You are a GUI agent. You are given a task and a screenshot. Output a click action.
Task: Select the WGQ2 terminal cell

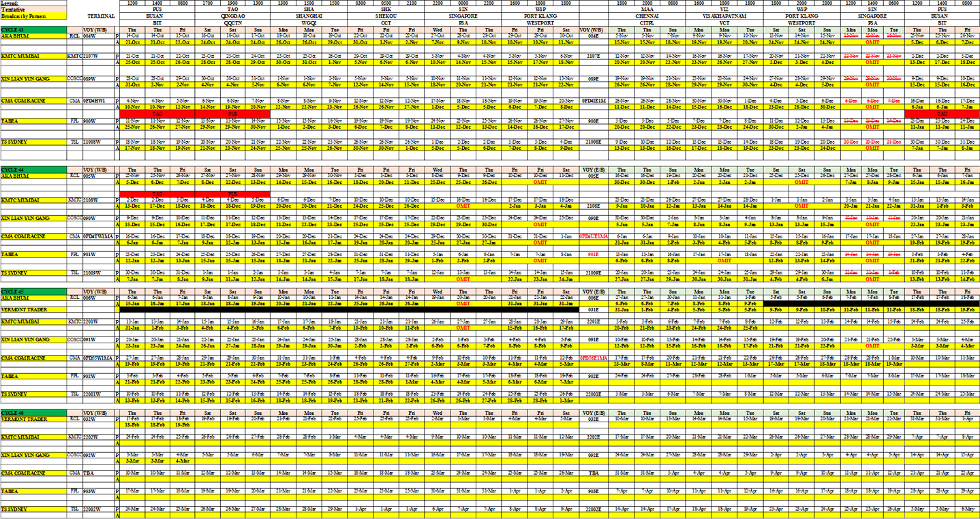308,22
